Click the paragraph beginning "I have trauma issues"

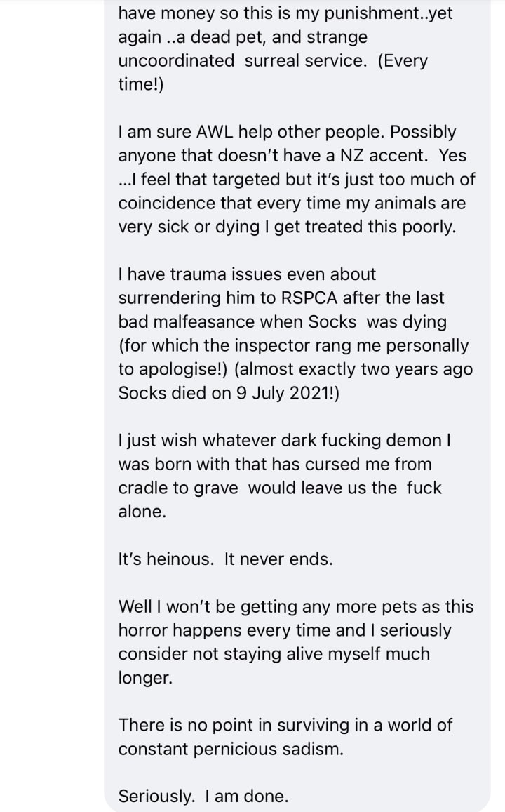[295, 333]
